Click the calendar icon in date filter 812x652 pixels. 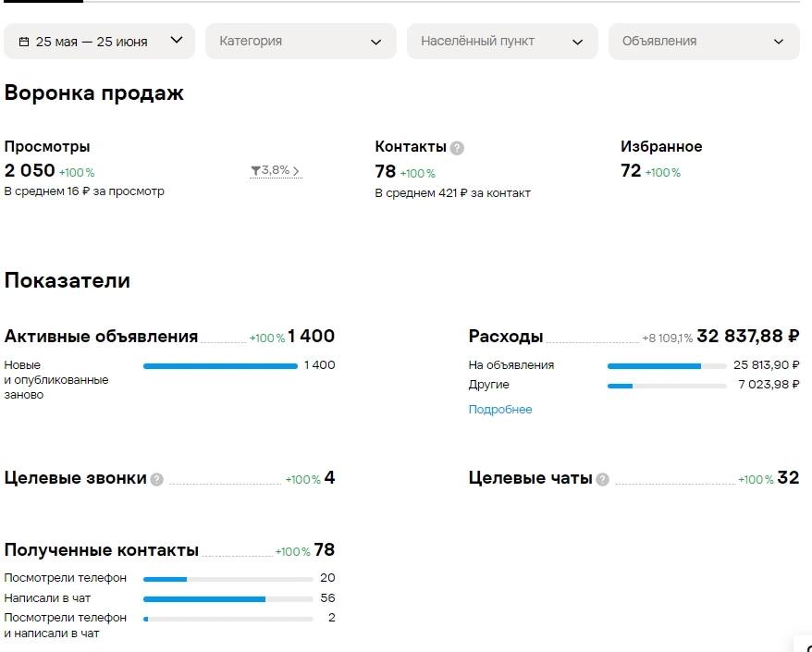coord(24,42)
